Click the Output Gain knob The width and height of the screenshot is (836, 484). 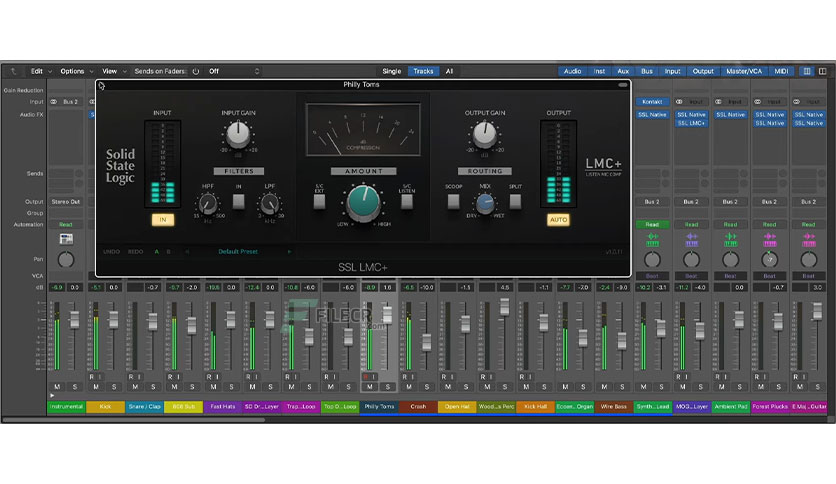(x=484, y=135)
